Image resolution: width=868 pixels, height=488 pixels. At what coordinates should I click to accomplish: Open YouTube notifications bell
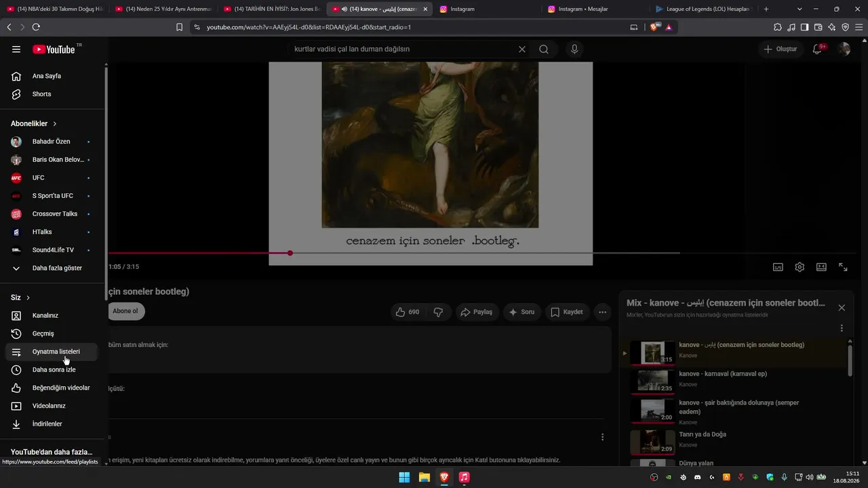(818, 49)
